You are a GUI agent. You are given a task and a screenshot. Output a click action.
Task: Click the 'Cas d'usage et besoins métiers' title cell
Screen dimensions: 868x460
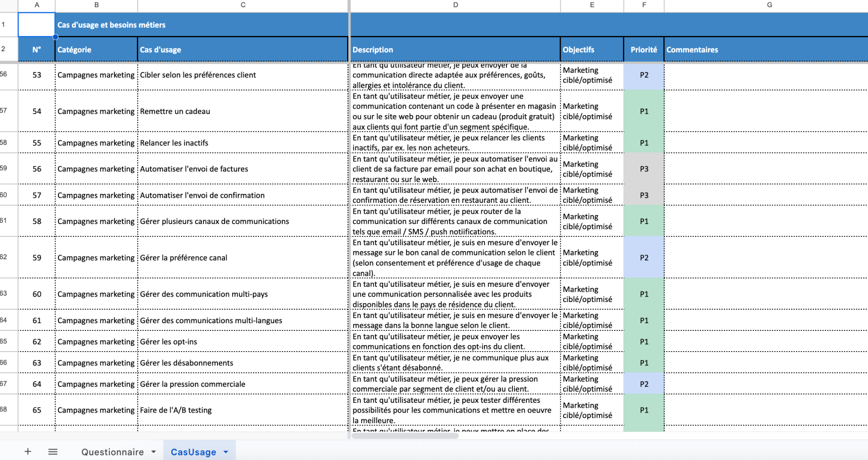[202, 25]
